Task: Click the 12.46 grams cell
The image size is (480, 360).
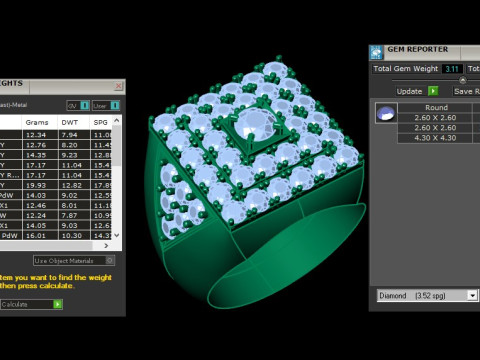Action: [x=40, y=205]
